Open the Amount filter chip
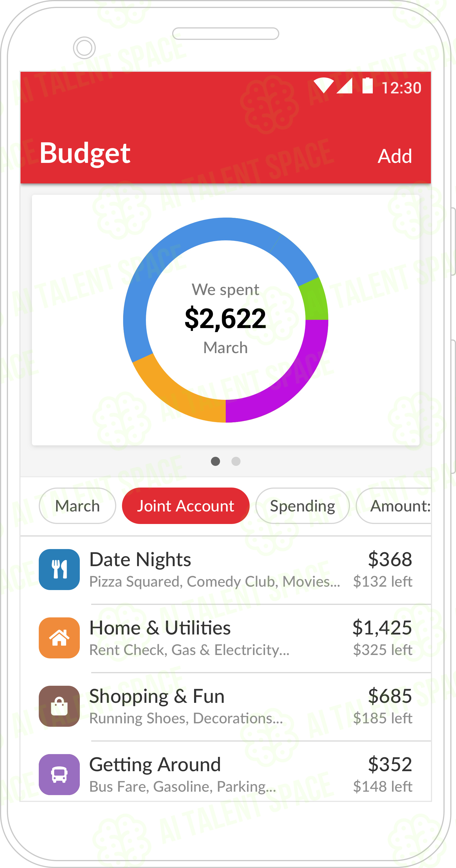The height and width of the screenshot is (868, 456). point(394,506)
